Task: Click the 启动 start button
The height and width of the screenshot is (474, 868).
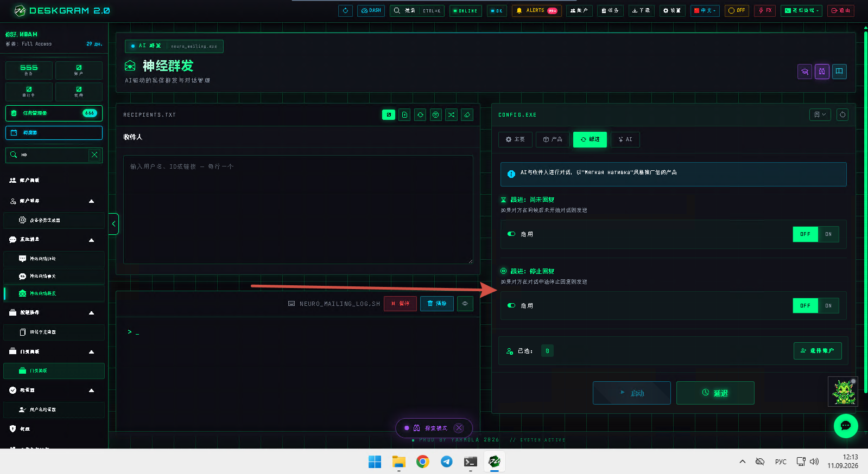Action: (x=632, y=393)
